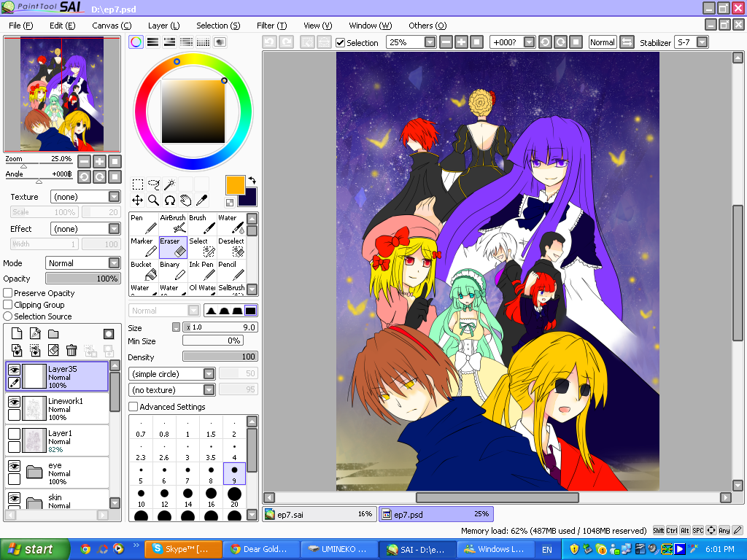Select the Pencil tool

(231, 271)
